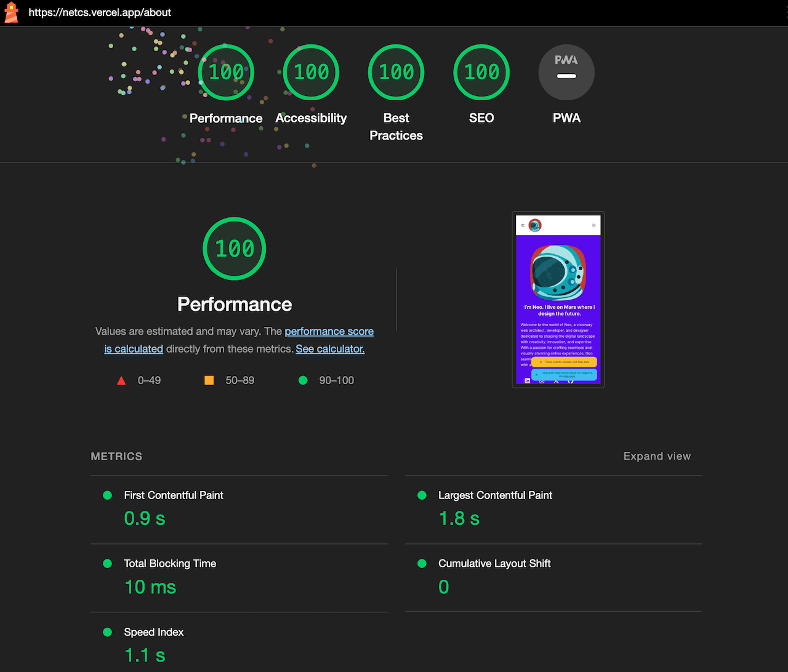788x672 pixels.
Task: Click the PWA badge icon
Action: pyautogui.click(x=566, y=73)
